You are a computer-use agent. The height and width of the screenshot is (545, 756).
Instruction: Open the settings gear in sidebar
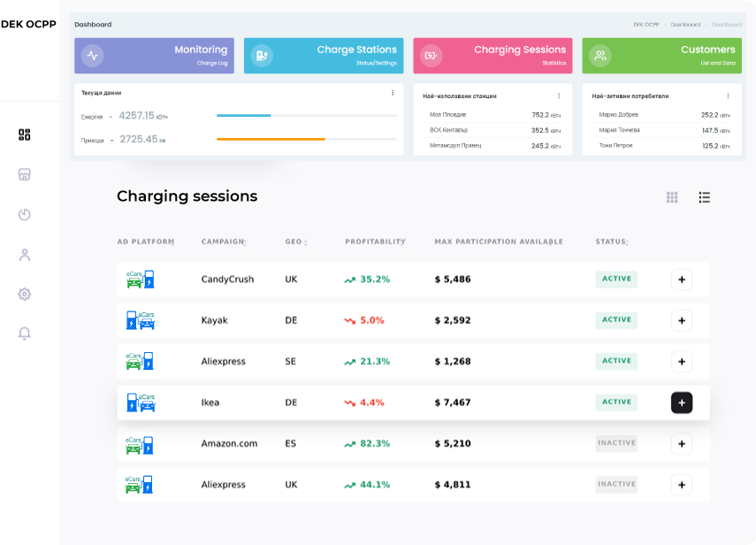coord(25,294)
